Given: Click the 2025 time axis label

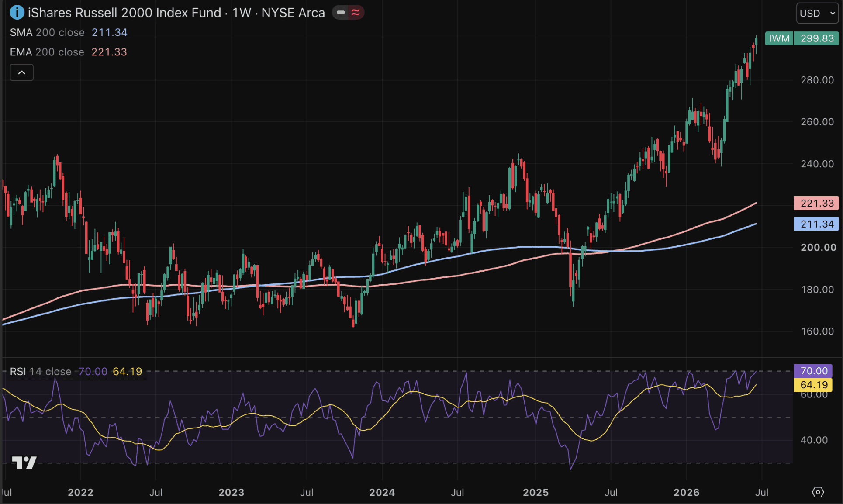Looking at the screenshot, I should point(536,493).
